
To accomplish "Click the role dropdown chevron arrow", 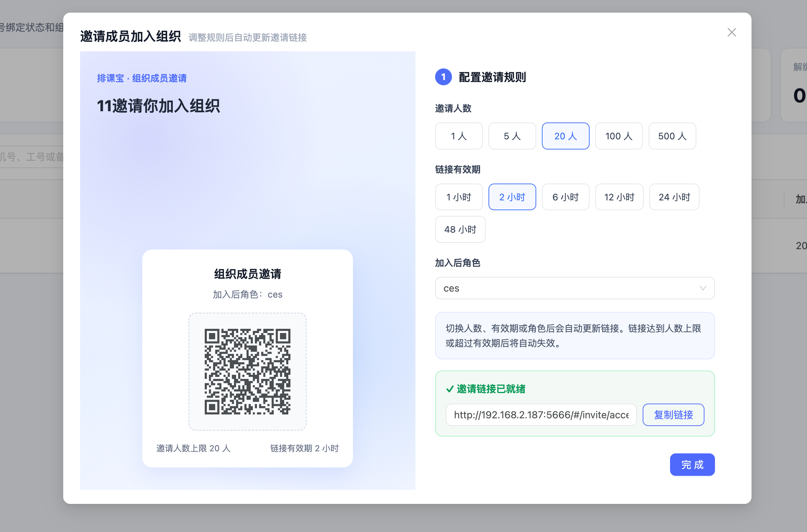I will tap(703, 288).
